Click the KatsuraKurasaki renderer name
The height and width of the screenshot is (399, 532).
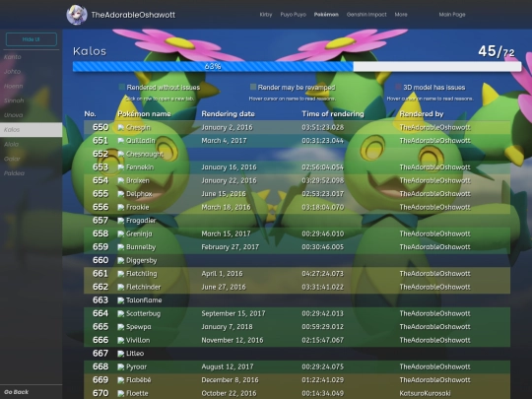(x=425, y=393)
